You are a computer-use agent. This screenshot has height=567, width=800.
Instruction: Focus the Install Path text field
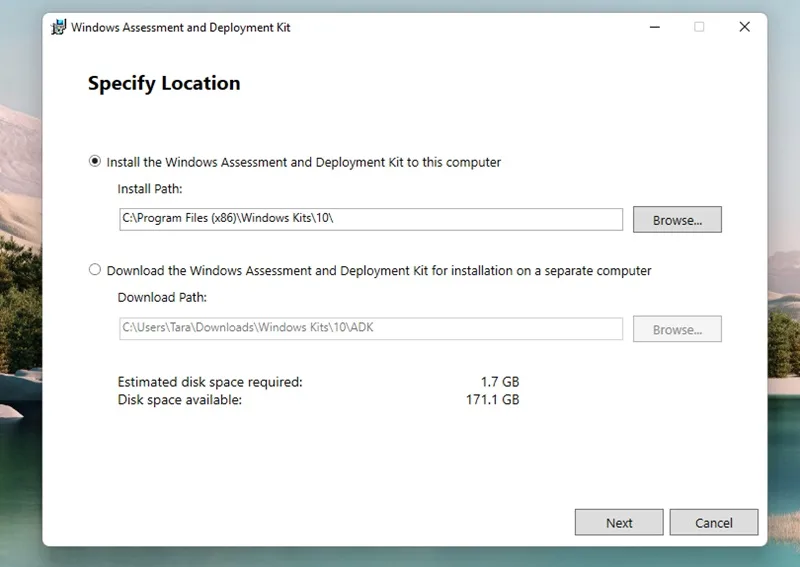coord(371,219)
